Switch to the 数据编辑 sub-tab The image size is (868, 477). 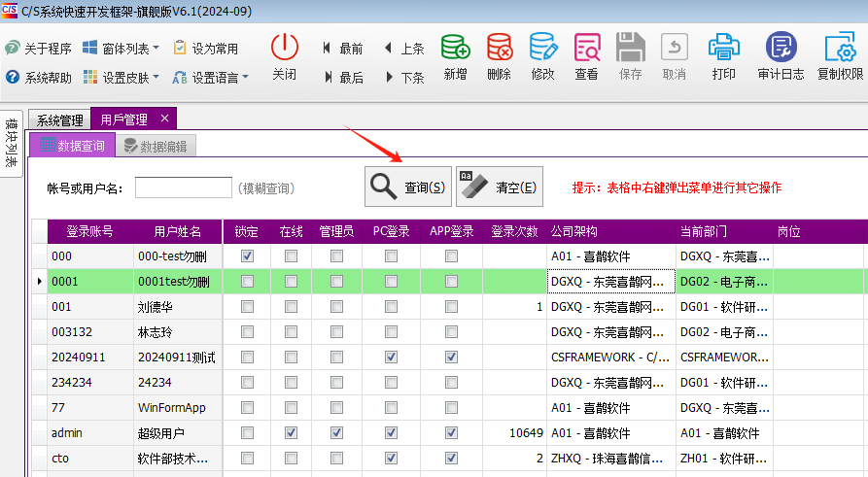point(156,146)
